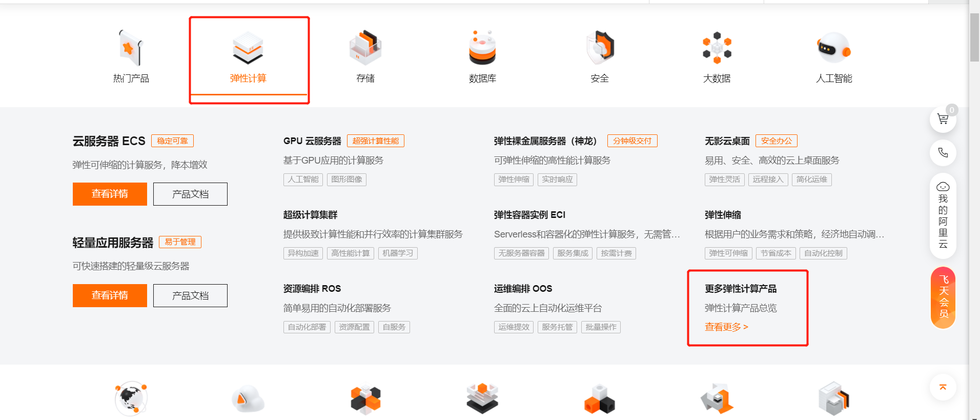The width and height of the screenshot is (980, 420).
Task: Open the 我的阿里云 side panel
Action: click(x=943, y=216)
